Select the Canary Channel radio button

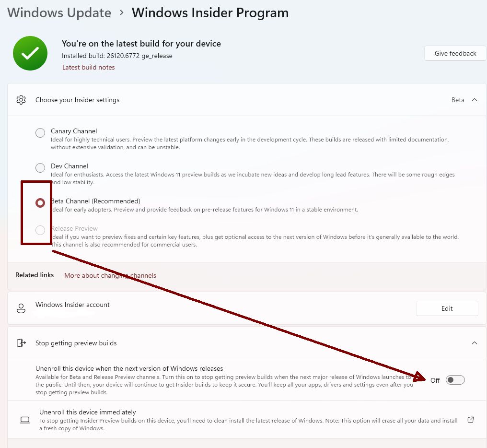pyautogui.click(x=40, y=133)
